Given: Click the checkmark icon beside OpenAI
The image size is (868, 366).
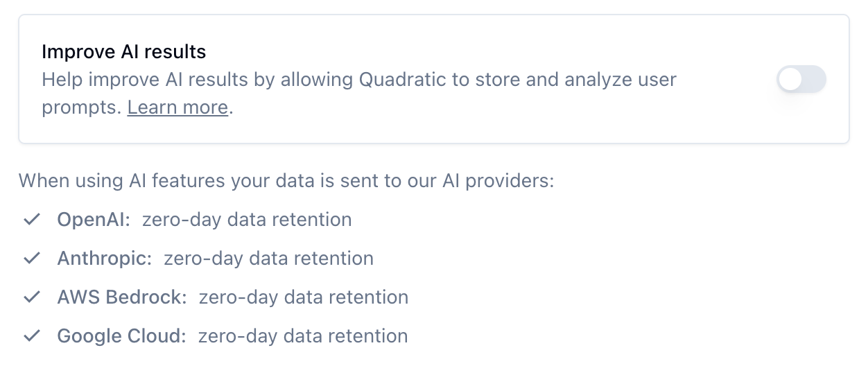Looking at the screenshot, I should (31, 220).
